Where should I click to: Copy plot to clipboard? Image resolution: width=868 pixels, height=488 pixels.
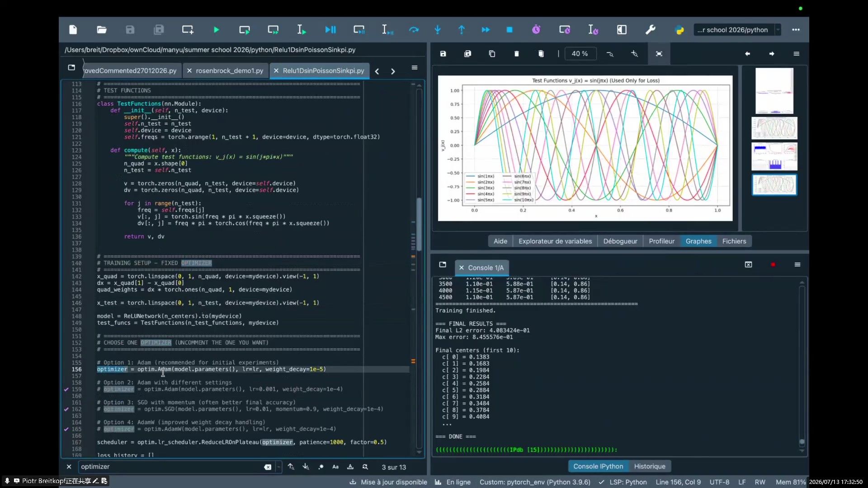(492, 54)
